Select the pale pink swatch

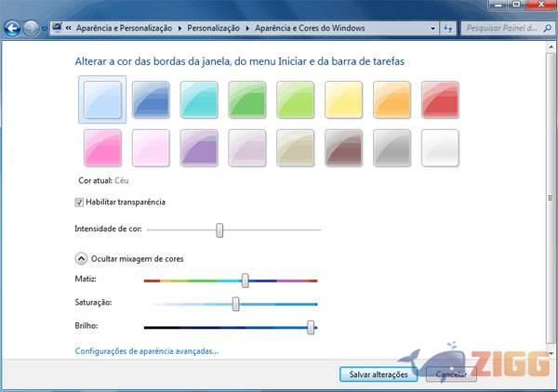[151, 148]
